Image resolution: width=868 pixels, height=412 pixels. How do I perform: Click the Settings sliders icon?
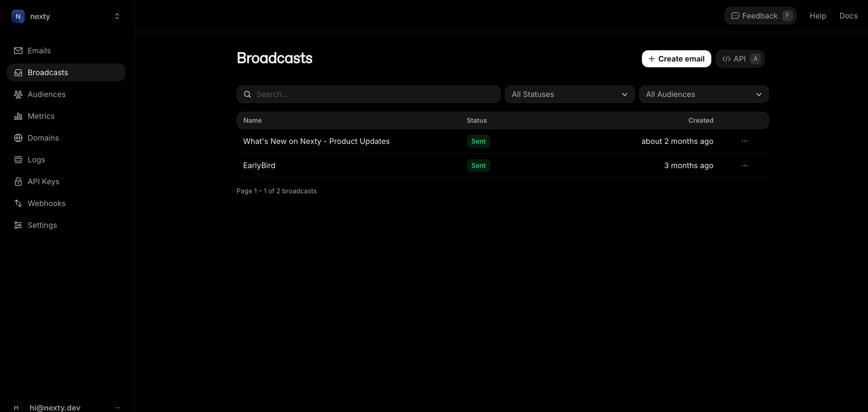(x=18, y=225)
